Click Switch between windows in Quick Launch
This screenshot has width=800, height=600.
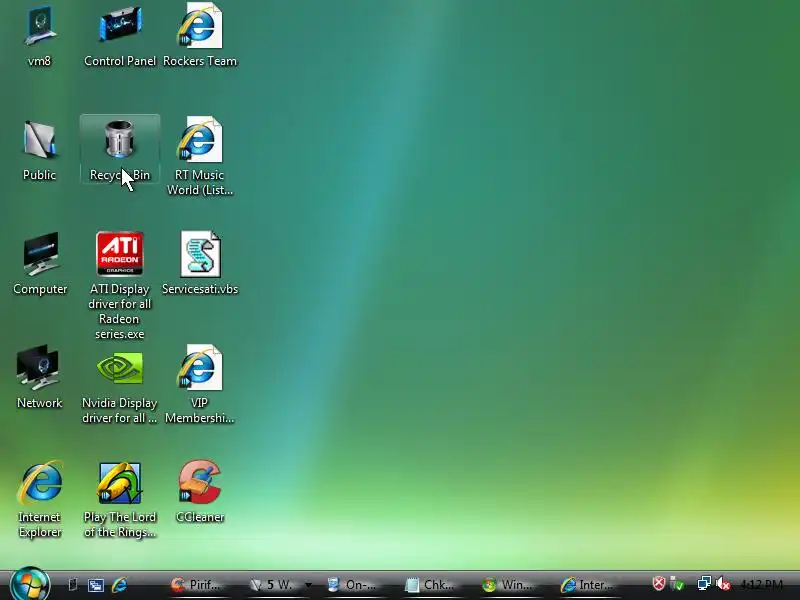click(95, 585)
